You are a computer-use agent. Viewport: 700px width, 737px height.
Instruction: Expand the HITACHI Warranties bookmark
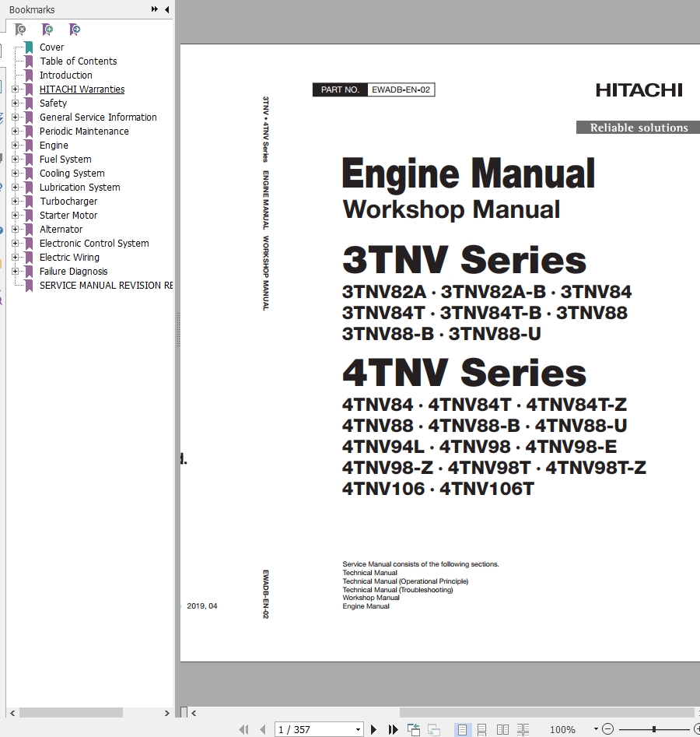click(x=15, y=89)
